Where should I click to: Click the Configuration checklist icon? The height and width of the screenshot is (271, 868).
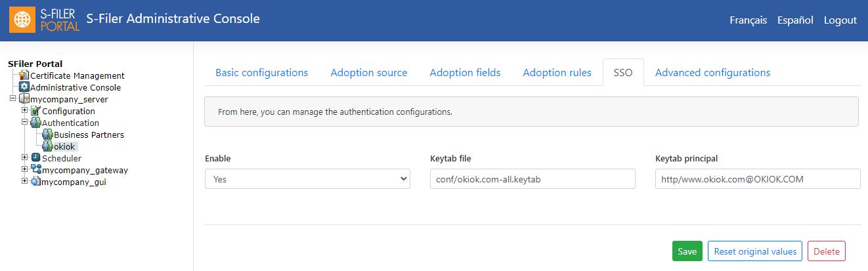tap(36, 111)
